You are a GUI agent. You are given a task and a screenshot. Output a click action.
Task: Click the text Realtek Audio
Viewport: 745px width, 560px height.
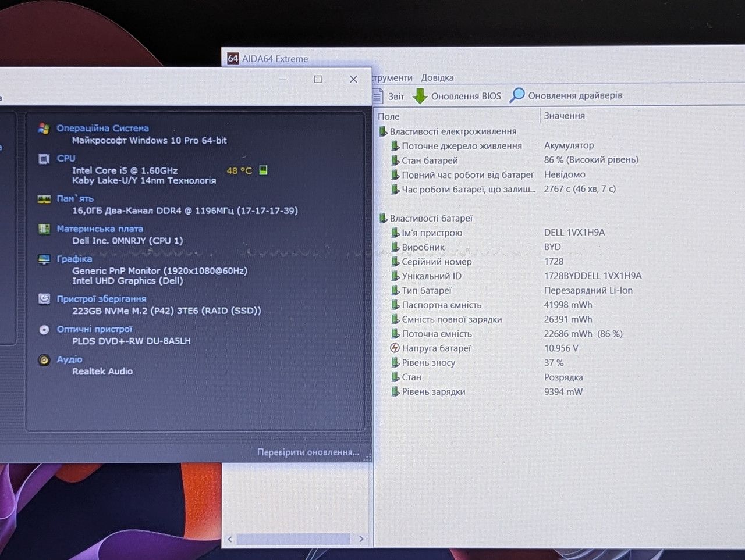click(102, 371)
